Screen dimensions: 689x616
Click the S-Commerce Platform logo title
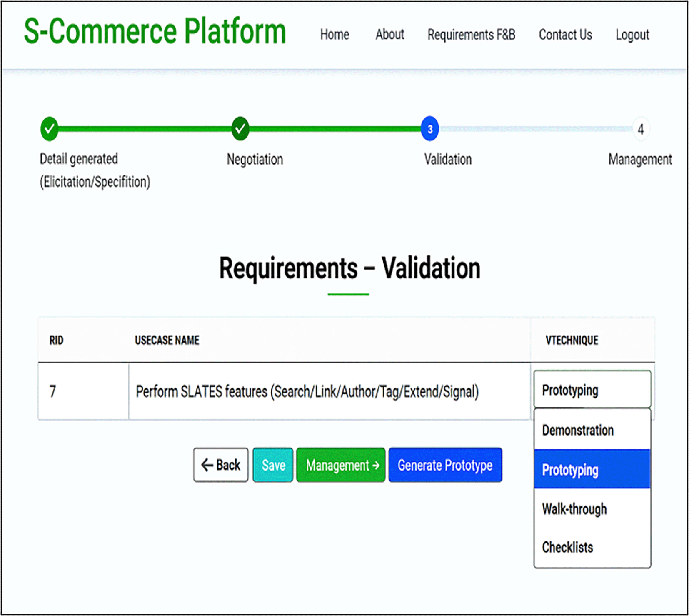pyautogui.click(x=155, y=31)
